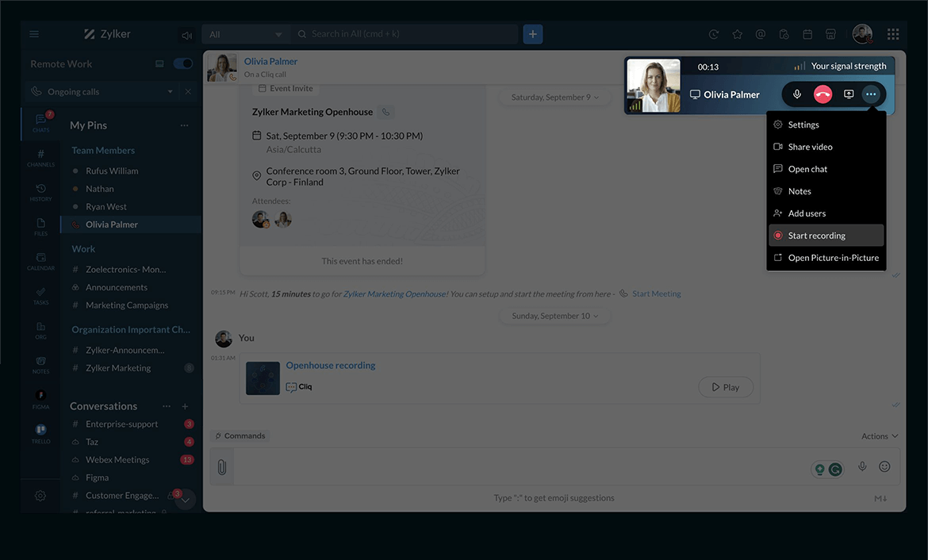Click the attachment paperclip icon
This screenshot has width=928, height=560.
222,467
